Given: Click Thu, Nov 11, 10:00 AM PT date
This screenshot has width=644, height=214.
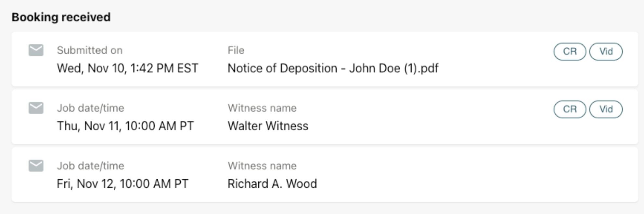Looking at the screenshot, I should (125, 126).
